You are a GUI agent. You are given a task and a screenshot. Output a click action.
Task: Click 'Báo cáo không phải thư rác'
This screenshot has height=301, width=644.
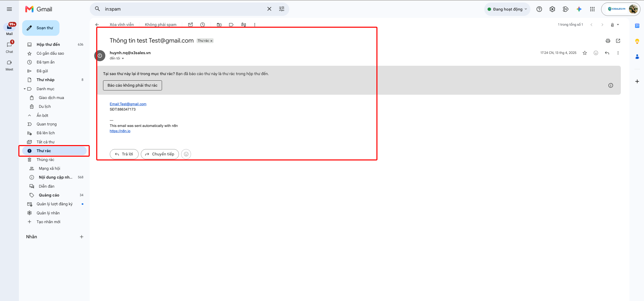pyautogui.click(x=133, y=85)
